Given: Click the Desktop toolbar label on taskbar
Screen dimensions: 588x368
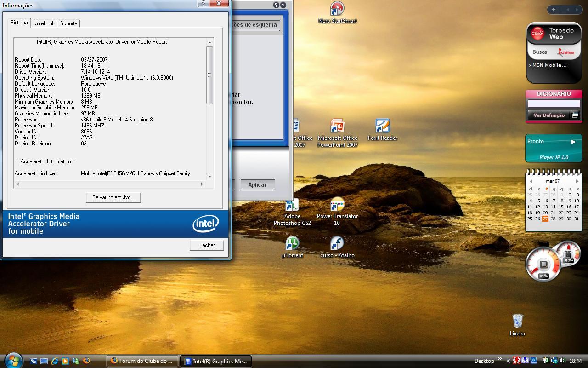Looking at the screenshot, I should [x=484, y=361].
